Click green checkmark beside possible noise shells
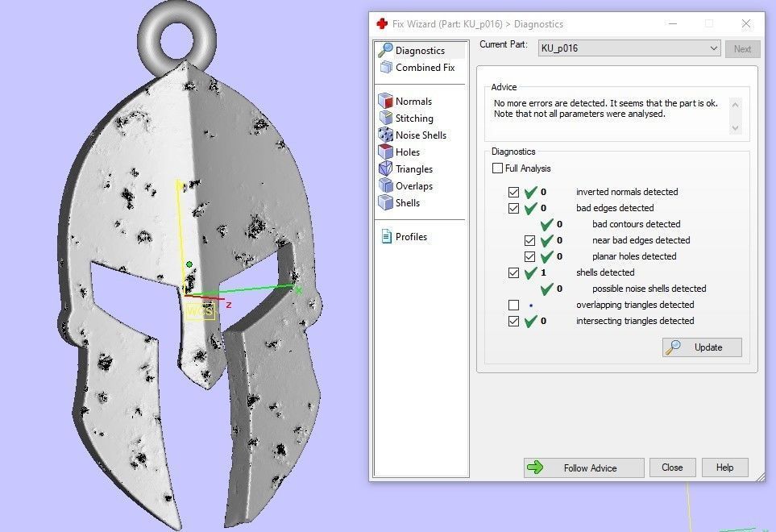The height and width of the screenshot is (532, 776). pyautogui.click(x=546, y=289)
